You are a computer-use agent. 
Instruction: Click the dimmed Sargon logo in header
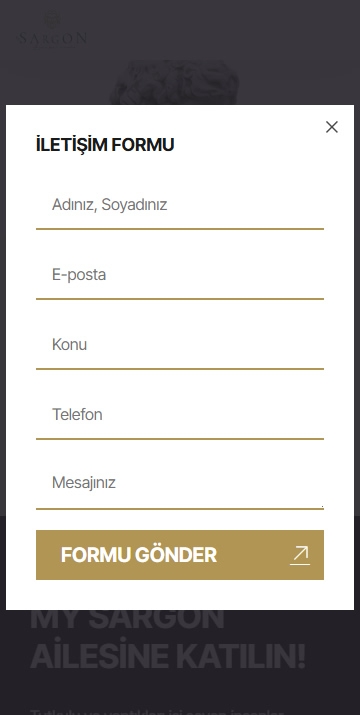(52, 30)
